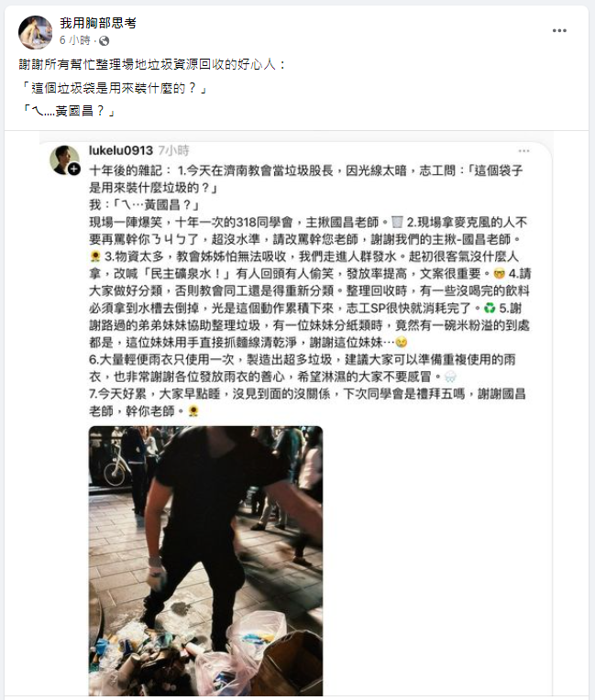This screenshot has height=700, width=595.
Task: Click the plus follow badge on avatar
Action: click(74, 170)
